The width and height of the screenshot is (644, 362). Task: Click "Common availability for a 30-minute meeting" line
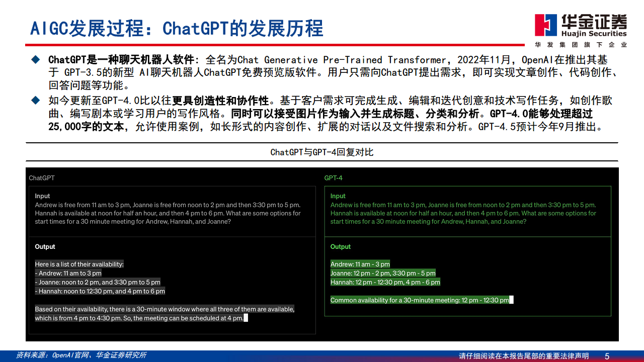(x=420, y=300)
